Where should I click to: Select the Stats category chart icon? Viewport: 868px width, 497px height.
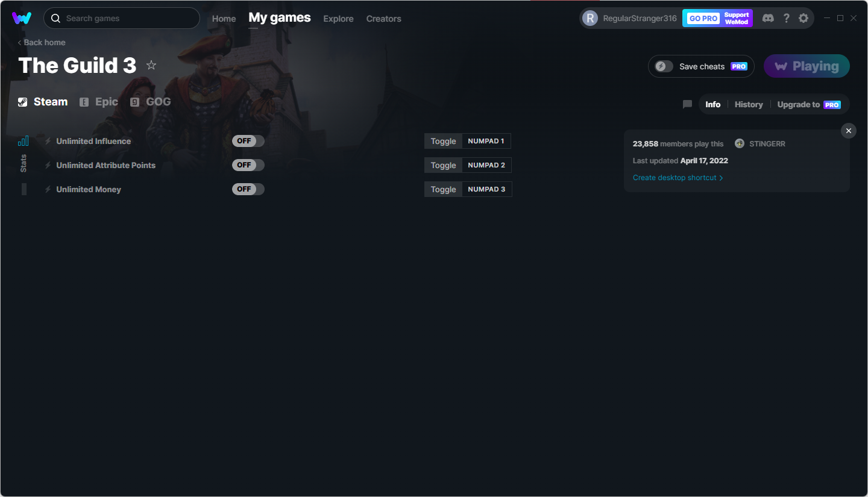click(x=24, y=141)
